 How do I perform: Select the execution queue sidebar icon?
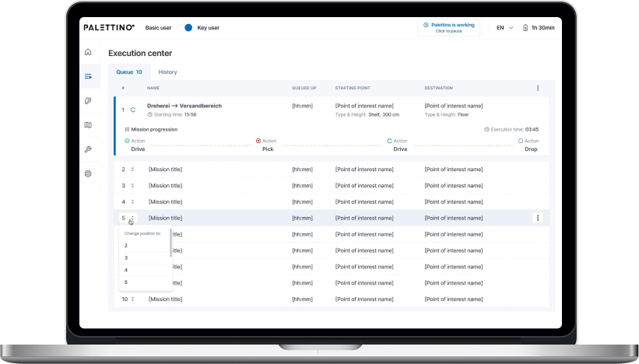(x=88, y=76)
